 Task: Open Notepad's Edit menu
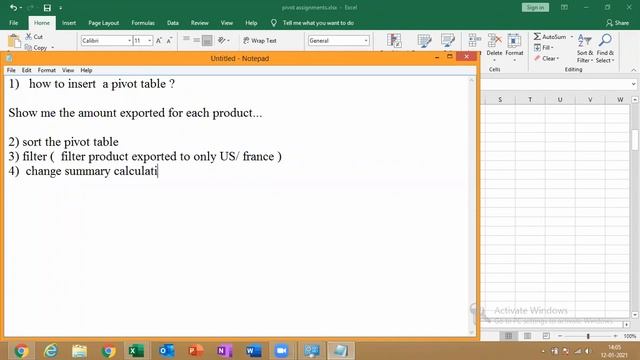[x=27, y=70]
